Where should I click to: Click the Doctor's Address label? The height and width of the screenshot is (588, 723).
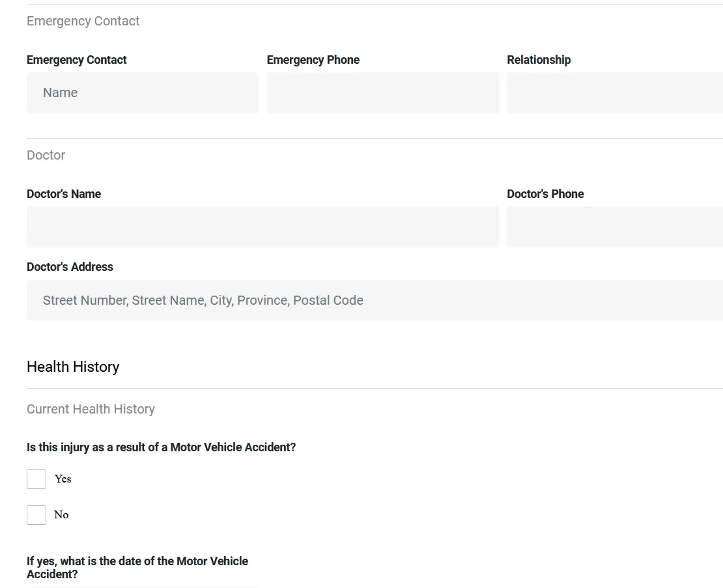click(x=70, y=267)
